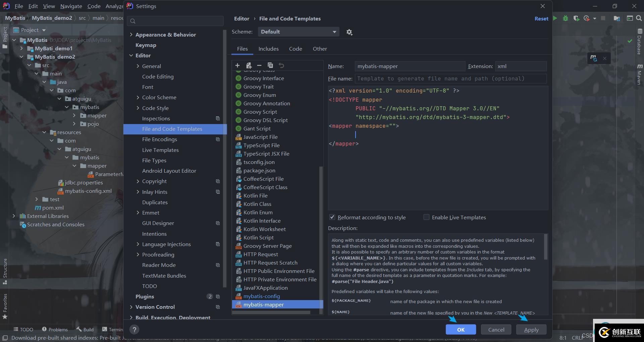The height and width of the screenshot is (342, 644).
Task: Open the TODO tool window
Action: [23, 330]
